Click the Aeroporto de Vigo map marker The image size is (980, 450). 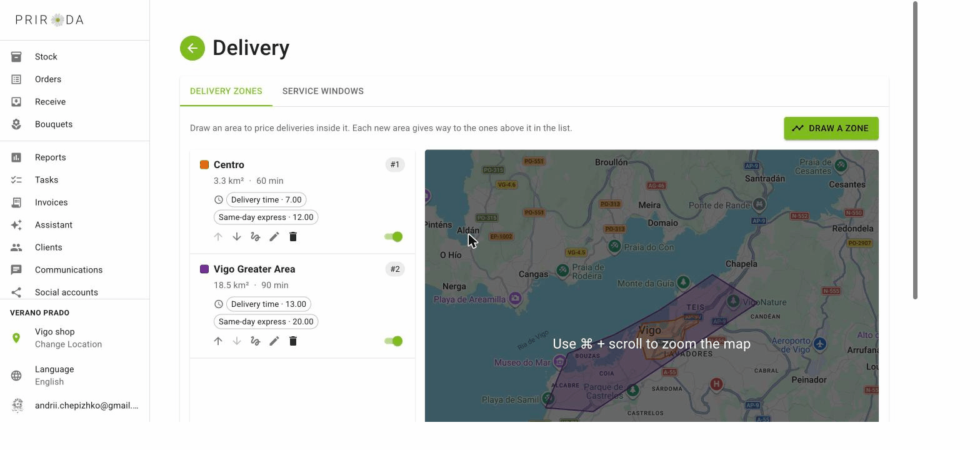[820, 344]
